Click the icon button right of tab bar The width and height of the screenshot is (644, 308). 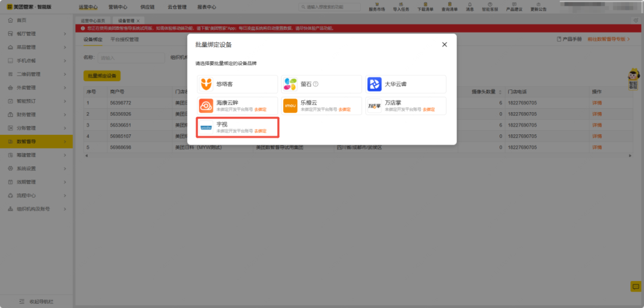coord(636,20)
